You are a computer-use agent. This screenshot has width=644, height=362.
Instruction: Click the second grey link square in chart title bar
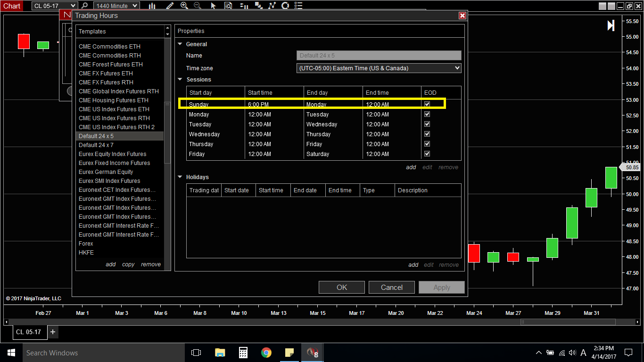[611, 6]
